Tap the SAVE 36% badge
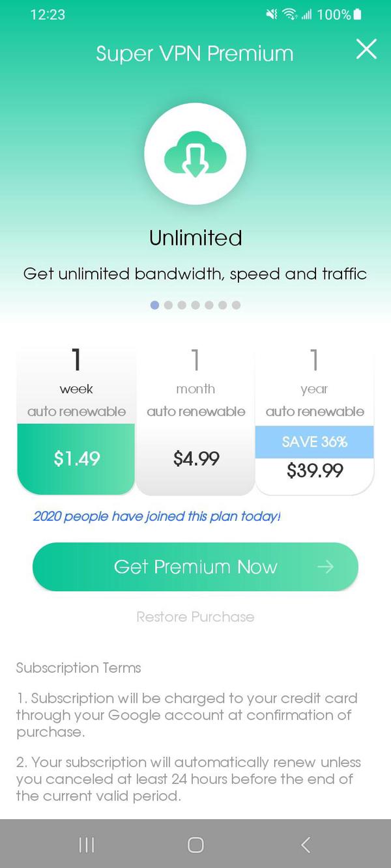This screenshot has height=868, width=391. 314,441
